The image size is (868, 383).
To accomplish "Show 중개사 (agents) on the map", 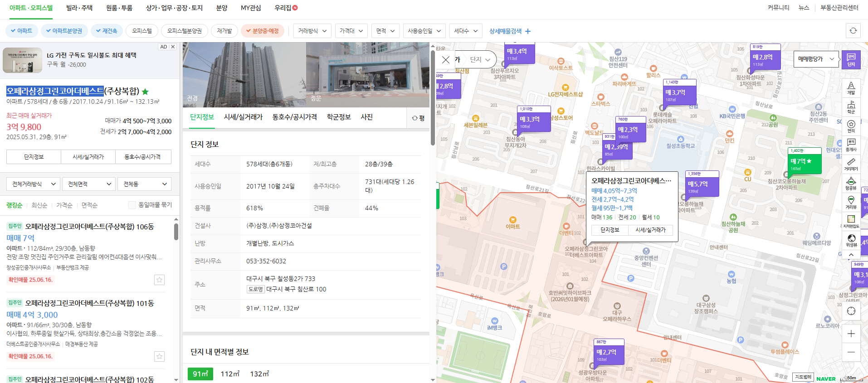I will pyautogui.click(x=851, y=145).
